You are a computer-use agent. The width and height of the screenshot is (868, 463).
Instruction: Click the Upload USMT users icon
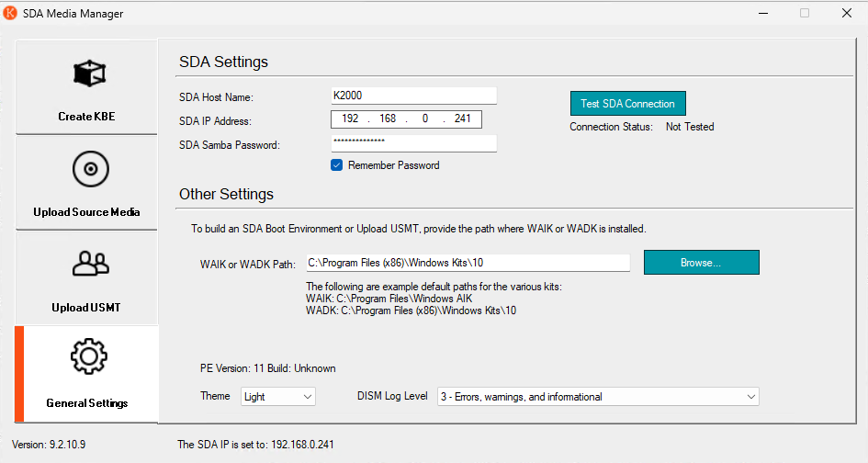(89, 265)
